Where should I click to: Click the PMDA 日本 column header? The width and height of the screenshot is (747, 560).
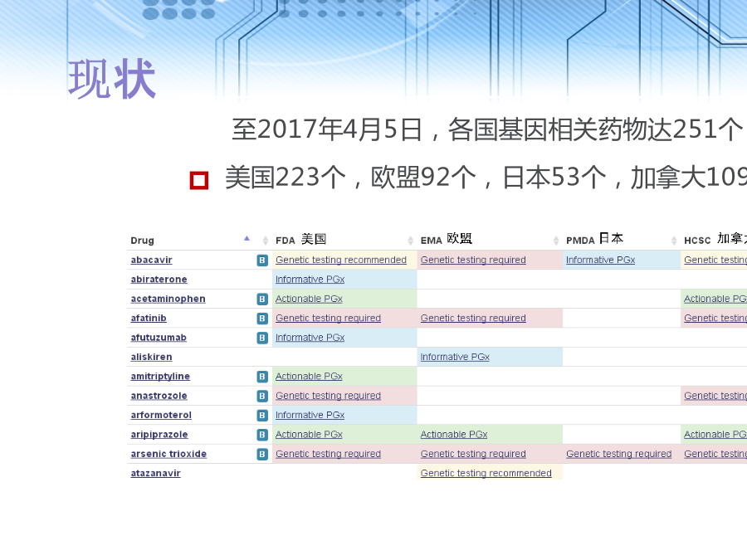click(594, 239)
